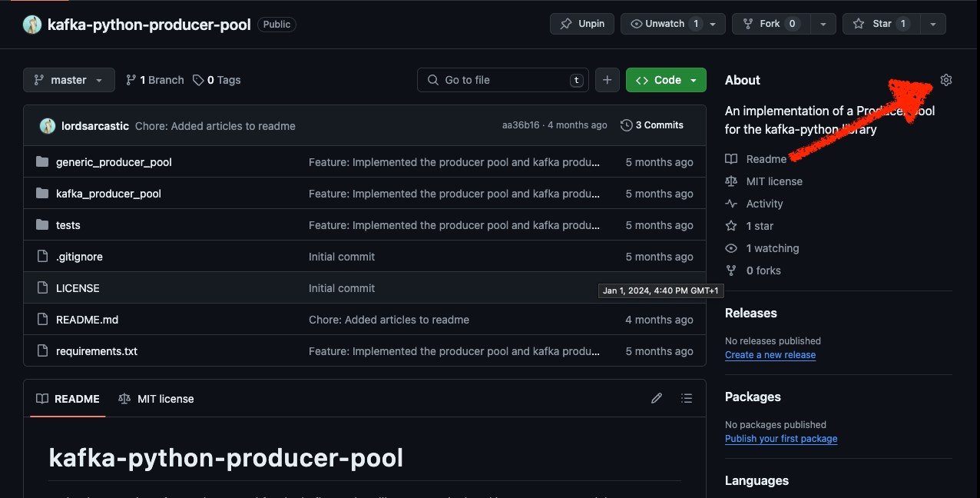This screenshot has width=980, height=498.
Task: Click the tests folder icon
Action: [x=42, y=225]
